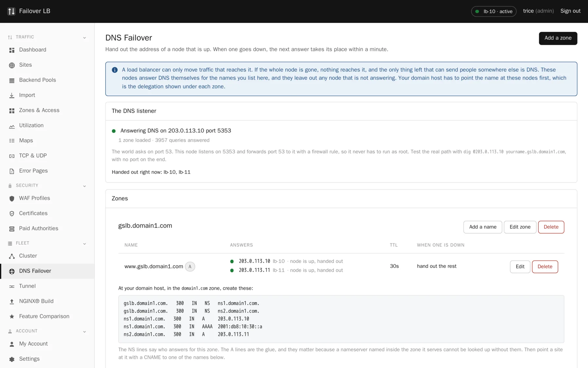Click the 203.0.113.11 answer address
Screen dimensions: 588x368
(x=254, y=270)
